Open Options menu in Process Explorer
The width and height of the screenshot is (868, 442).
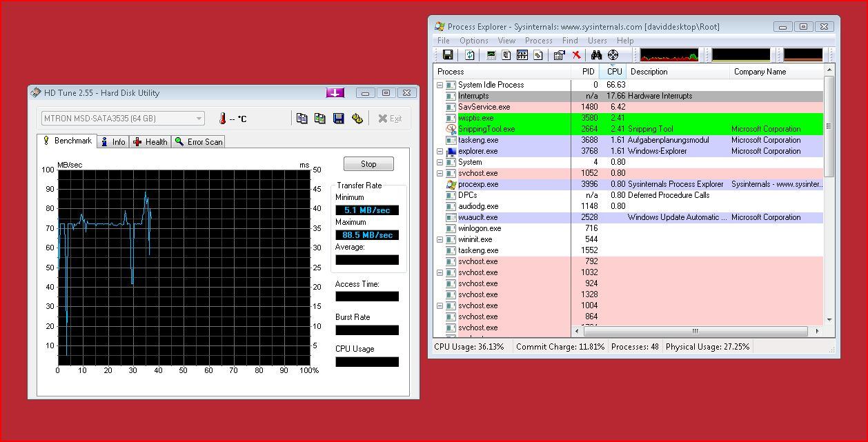point(474,41)
